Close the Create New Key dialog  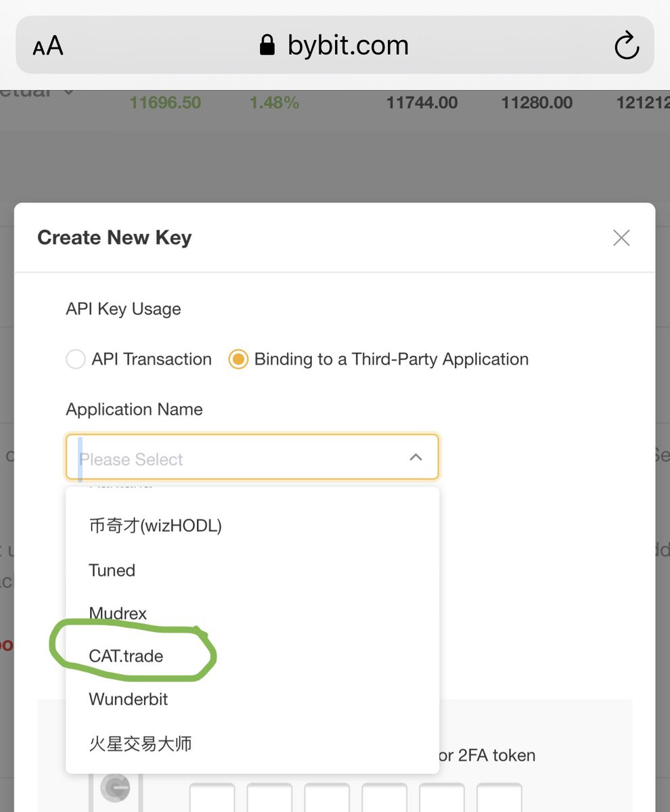(621, 238)
